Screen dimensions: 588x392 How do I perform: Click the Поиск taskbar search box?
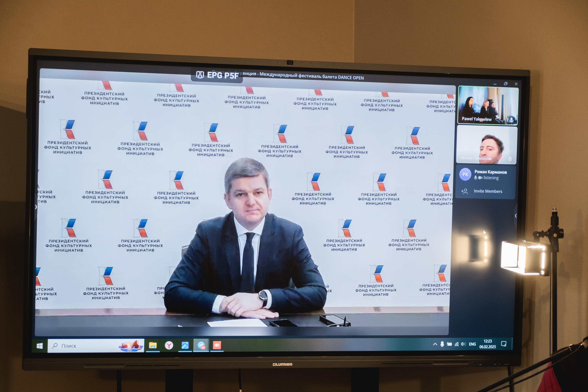coord(96,346)
